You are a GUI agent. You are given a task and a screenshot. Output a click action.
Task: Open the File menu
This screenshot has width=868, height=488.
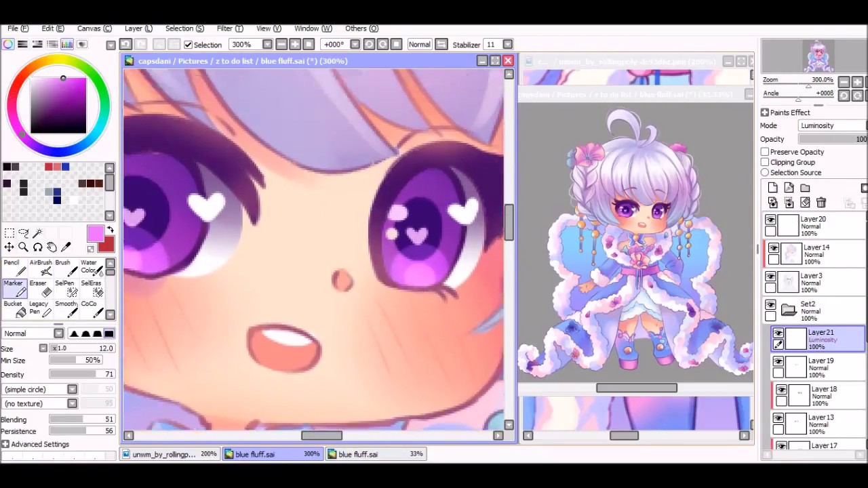click(18, 28)
